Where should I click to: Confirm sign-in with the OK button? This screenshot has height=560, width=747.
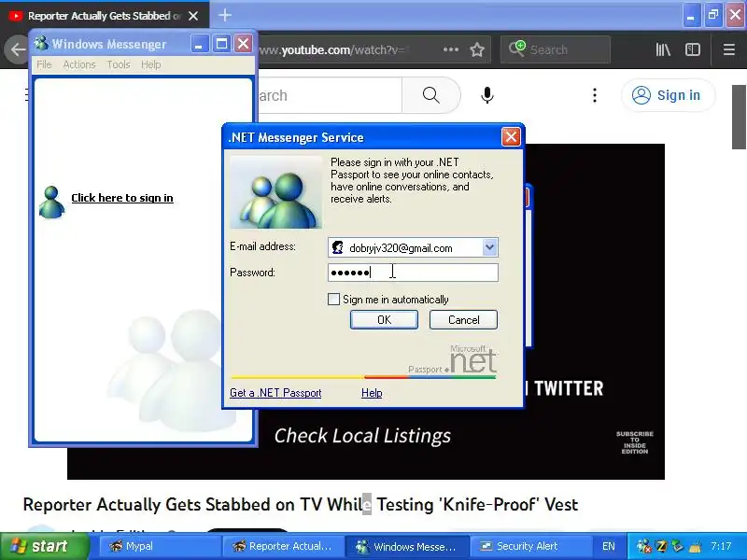(384, 319)
